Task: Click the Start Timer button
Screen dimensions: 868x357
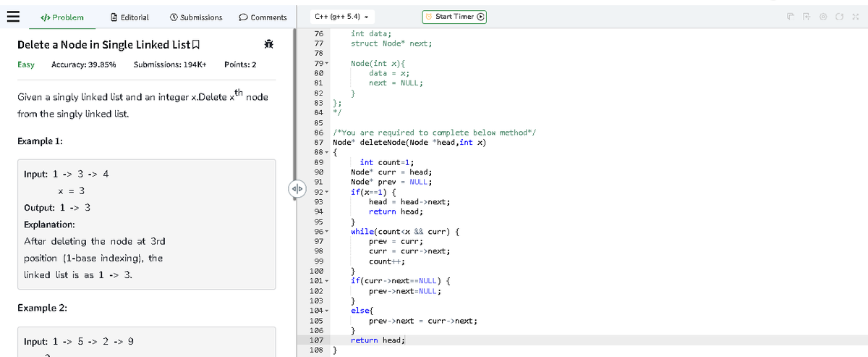Action: (455, 16)
